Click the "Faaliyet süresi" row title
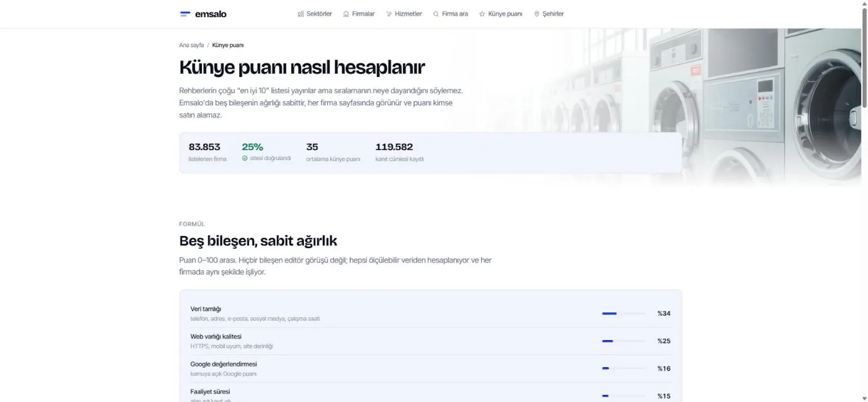868x402 pixels. pos(210,392)
